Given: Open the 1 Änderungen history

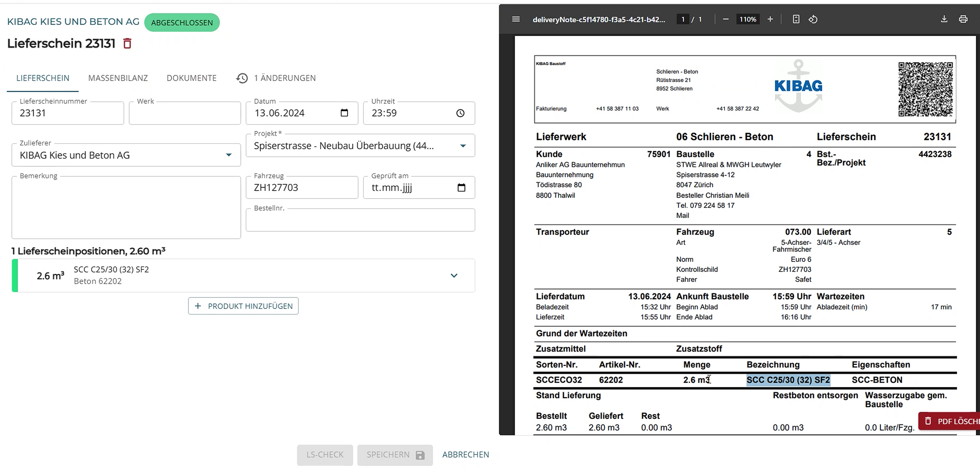Looking at the screenshot, I should [x=276, y=78].
